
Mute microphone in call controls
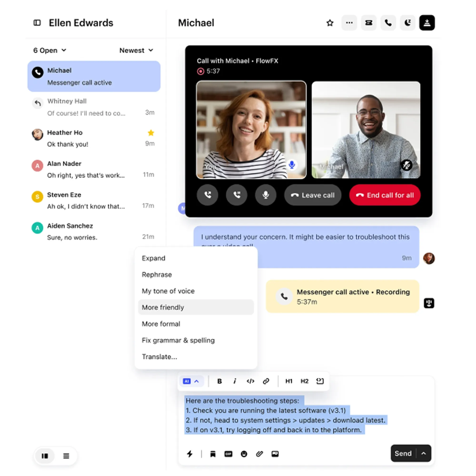tap(266, 195)
